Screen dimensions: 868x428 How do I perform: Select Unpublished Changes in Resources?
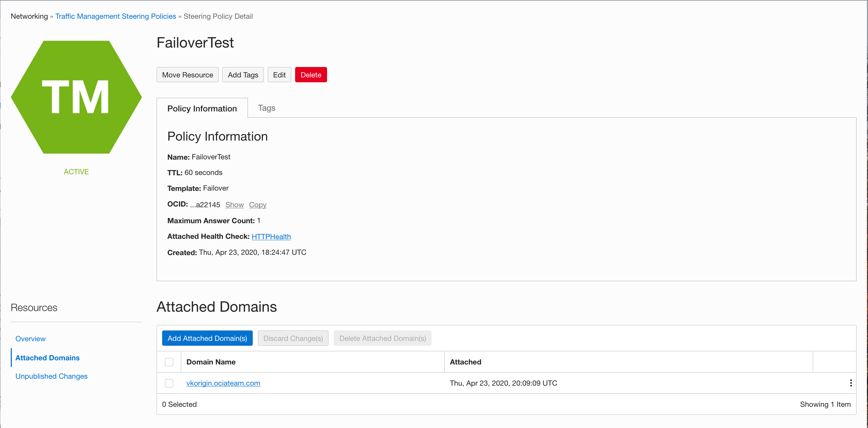click(x=51, y=376)
